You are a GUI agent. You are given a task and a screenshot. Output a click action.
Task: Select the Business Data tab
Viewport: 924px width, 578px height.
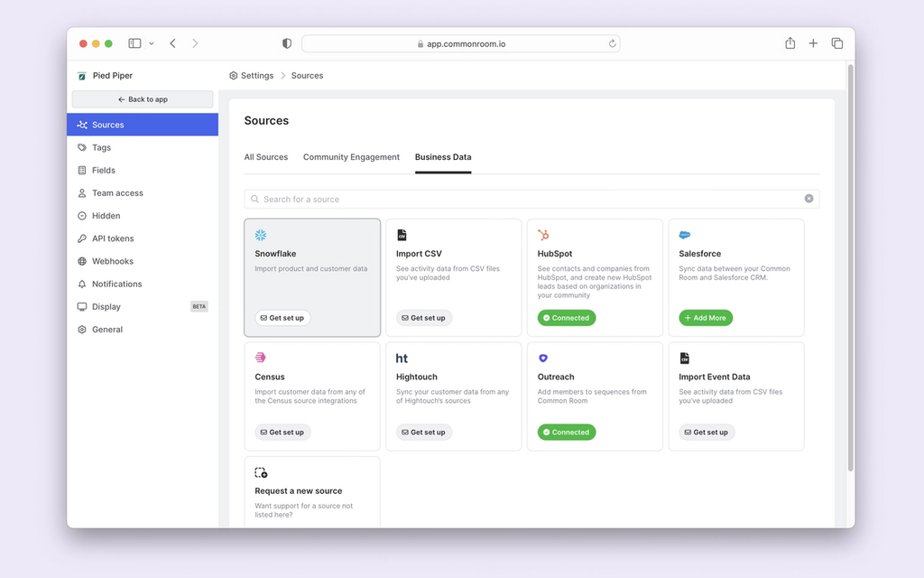click(x=442, y=156)
